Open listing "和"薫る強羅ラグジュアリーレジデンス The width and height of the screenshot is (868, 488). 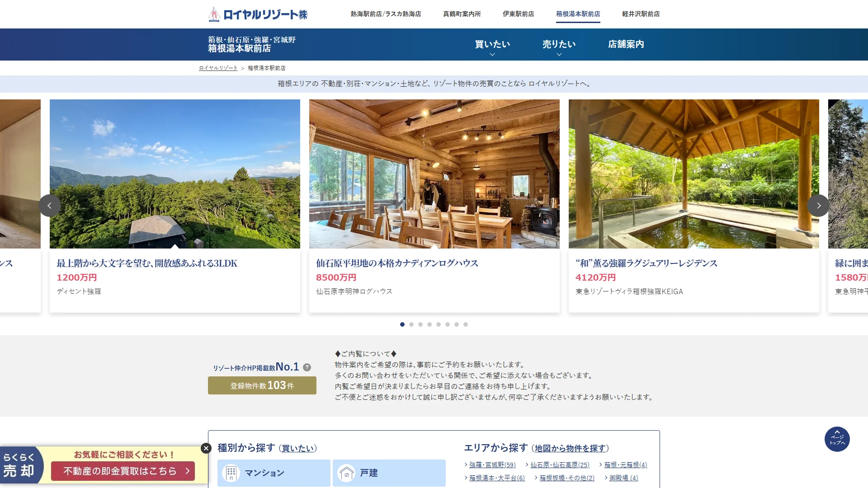click(x=646, y=263)
